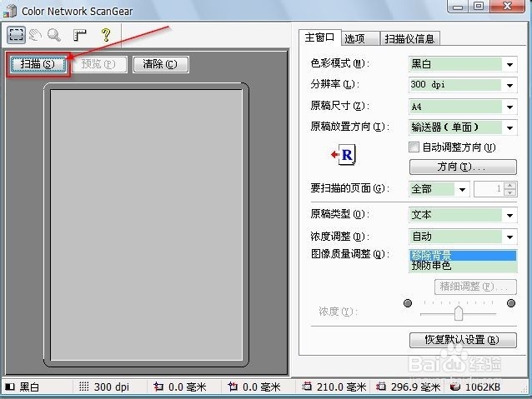The image size is (532, 399).
Task: Click the color mode icon in status bar
Action: click(10, 387)
